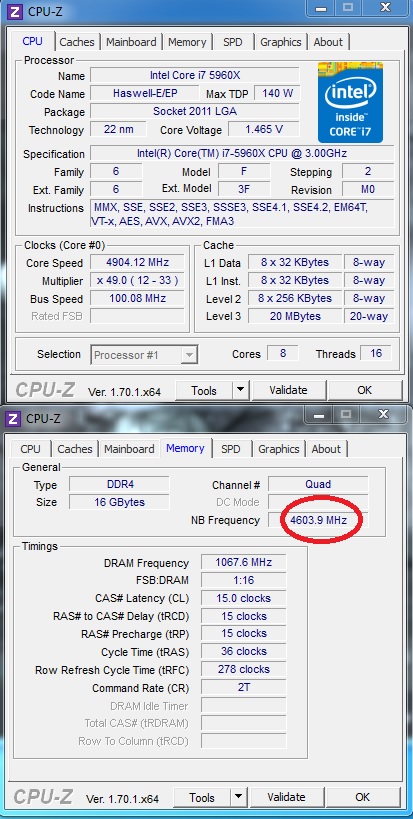Click the CPU-Z app icon in top window title bar
This screenshot has width=413, height=819.
click(16, 11)
